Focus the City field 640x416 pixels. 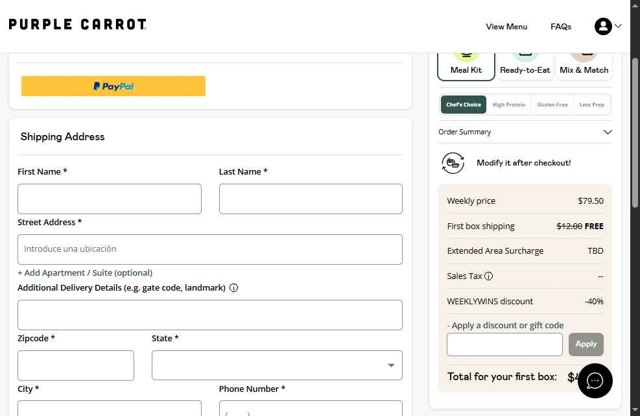109,408
